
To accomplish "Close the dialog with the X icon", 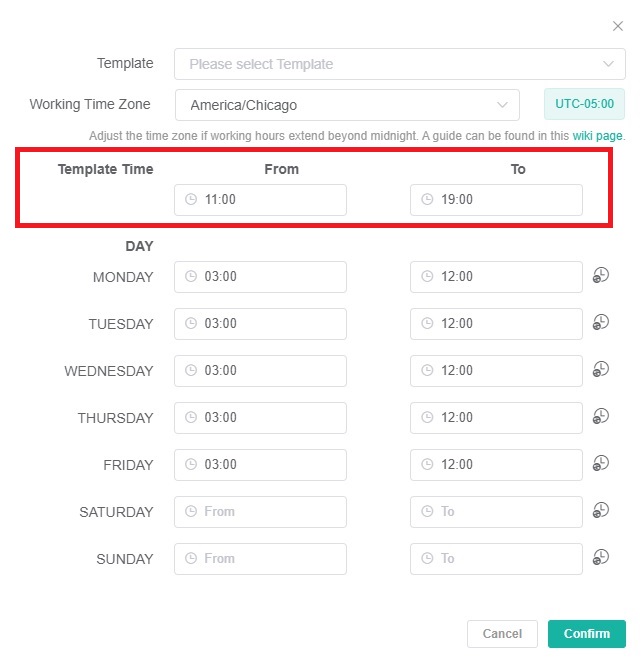I will pos(618,26).
